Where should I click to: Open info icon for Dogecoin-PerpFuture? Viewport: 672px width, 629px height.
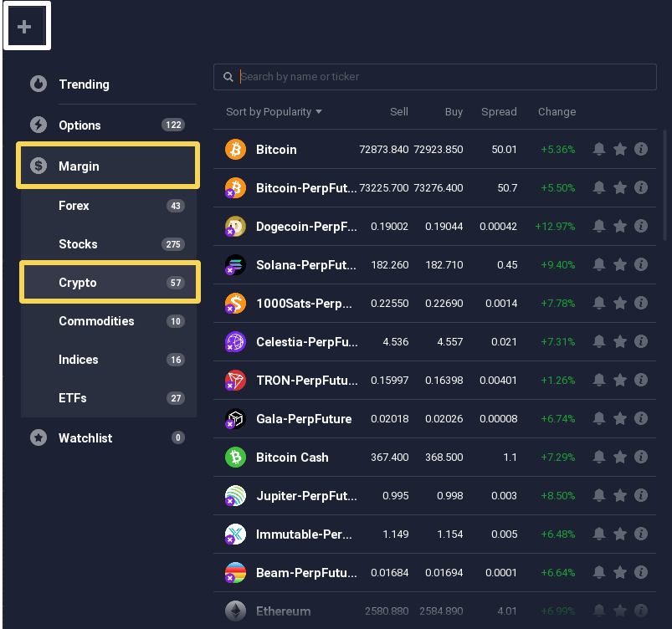coord(641,227)
